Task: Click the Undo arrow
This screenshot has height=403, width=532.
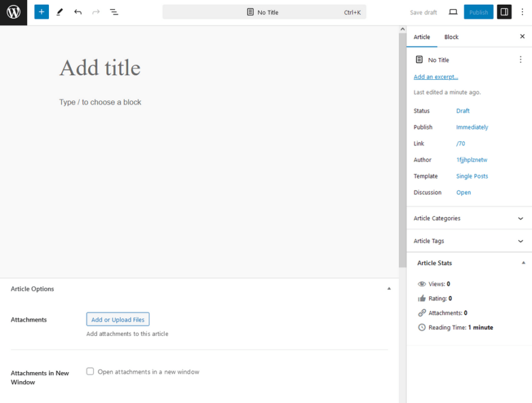Action: (x=77, y=11)
